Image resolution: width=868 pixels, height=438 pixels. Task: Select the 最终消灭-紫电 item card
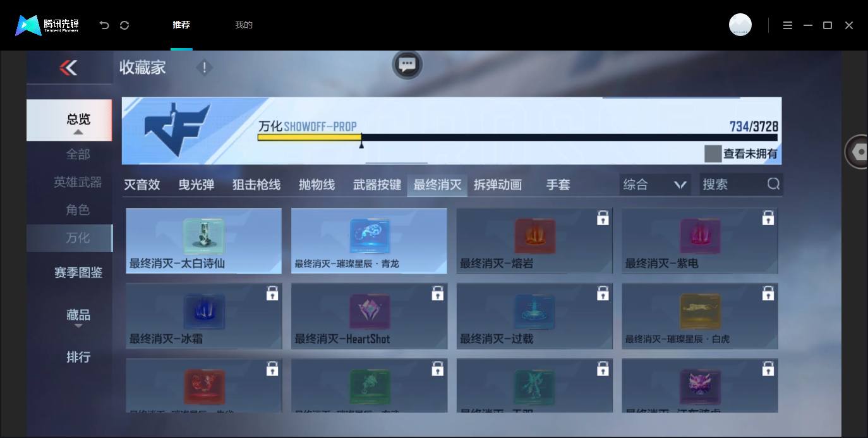tap(699, 241)
